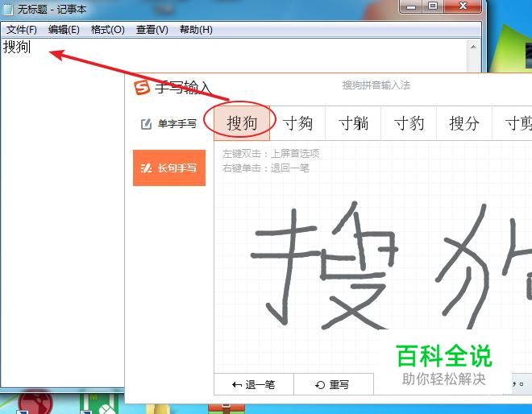Choose candidate 寸豹

click(x=409, y=123)
